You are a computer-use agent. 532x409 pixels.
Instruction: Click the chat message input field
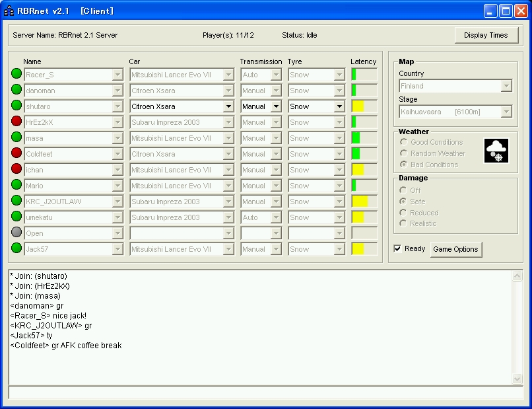[264, 392]
